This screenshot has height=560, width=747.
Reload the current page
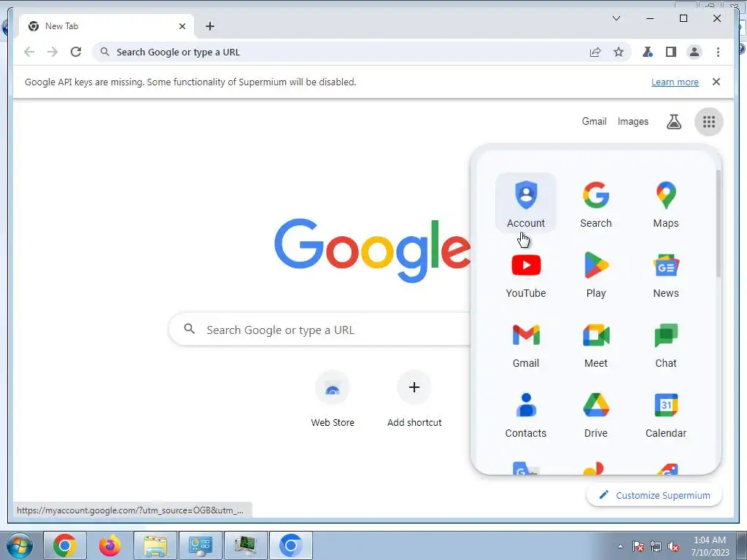[x=76, y=52]
